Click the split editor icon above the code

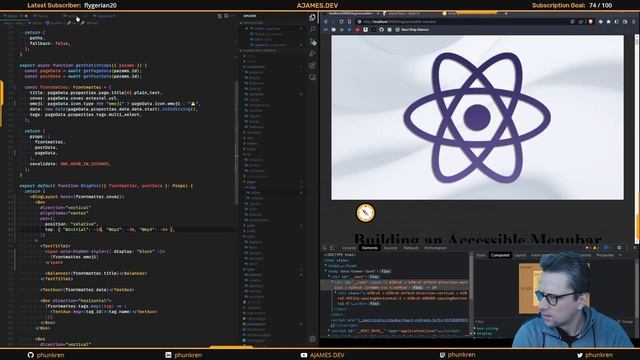(226, 16)
